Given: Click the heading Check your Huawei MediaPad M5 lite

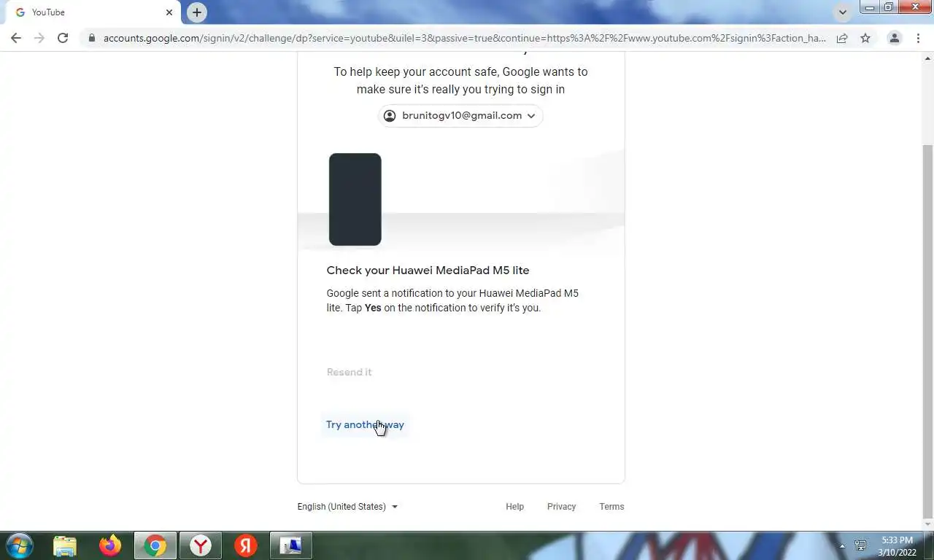Looking at the screenshot, I should pyautogui.click(x=428, y=271).
